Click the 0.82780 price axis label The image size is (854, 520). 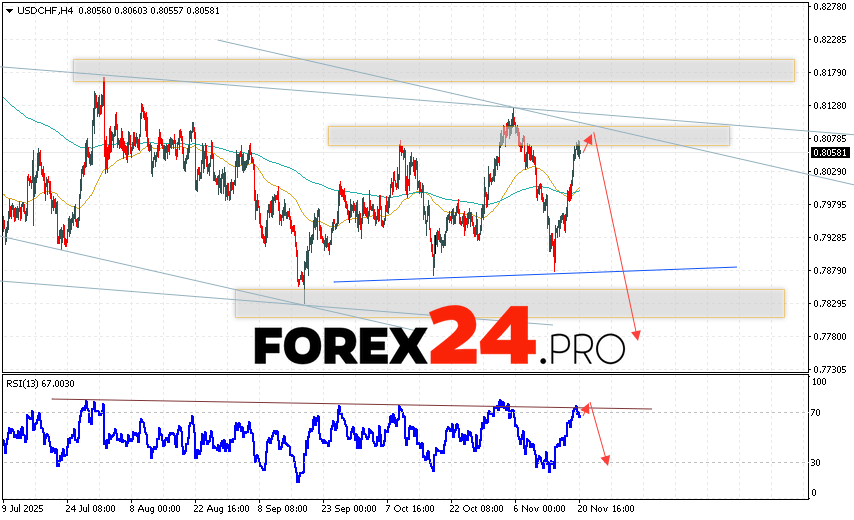tap(831, 7)
